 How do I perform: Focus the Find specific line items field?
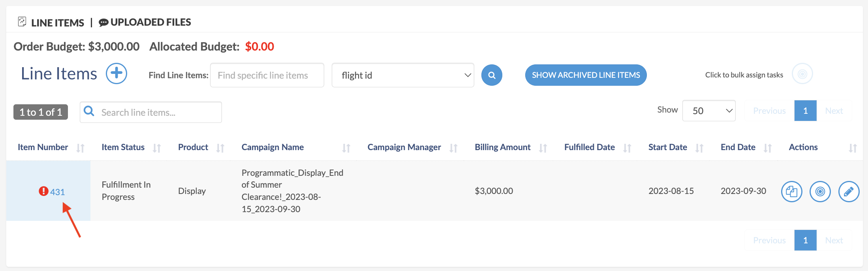[267, 75]
